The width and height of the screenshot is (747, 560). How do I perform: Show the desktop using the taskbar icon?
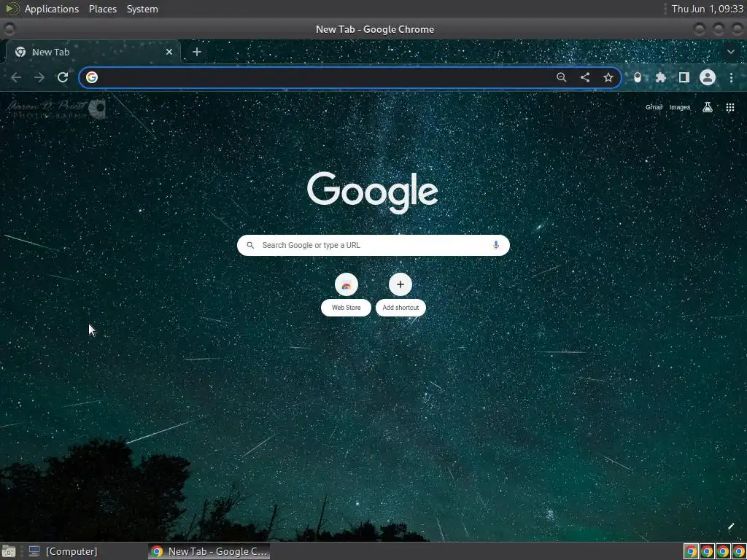pyautogui.click(x=9, y=551)
